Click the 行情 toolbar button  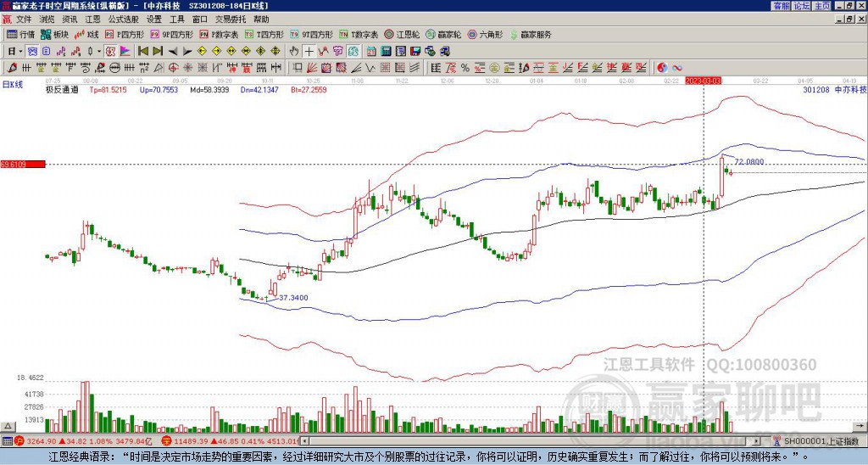coord(20,34)
